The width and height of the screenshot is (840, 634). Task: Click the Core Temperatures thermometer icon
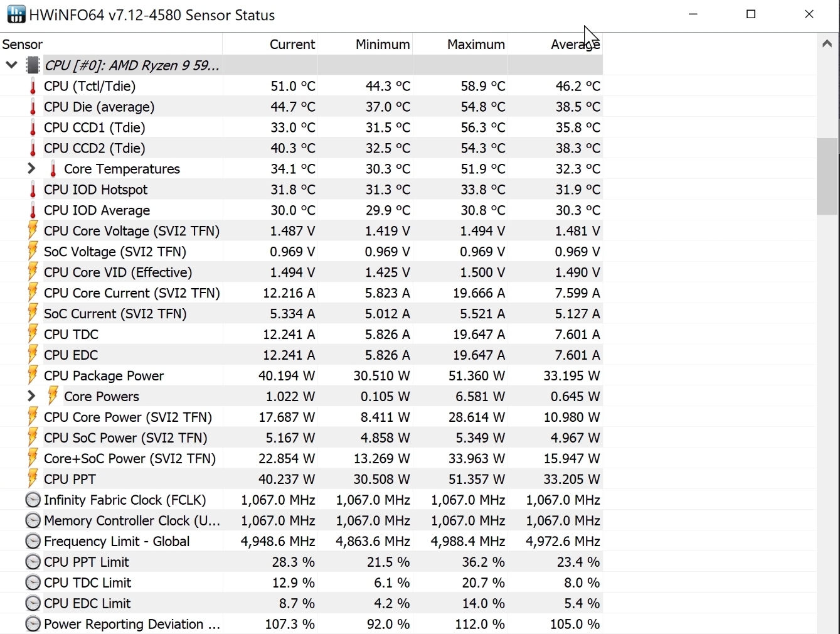point(53,169)
